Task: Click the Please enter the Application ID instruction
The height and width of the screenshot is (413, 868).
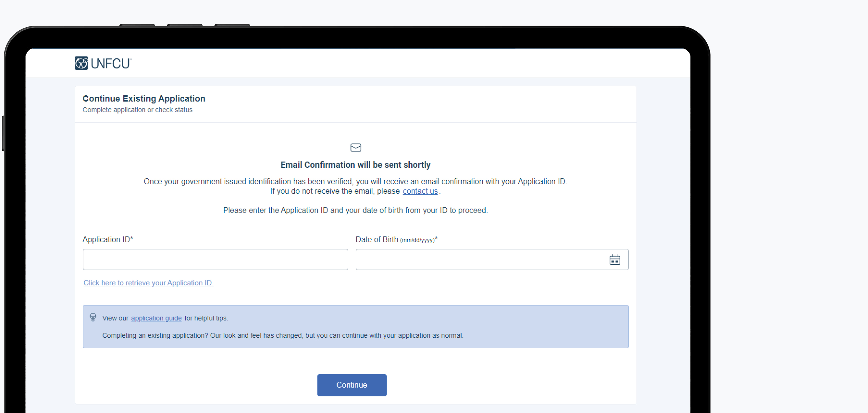Action: [x=355, y=210]
